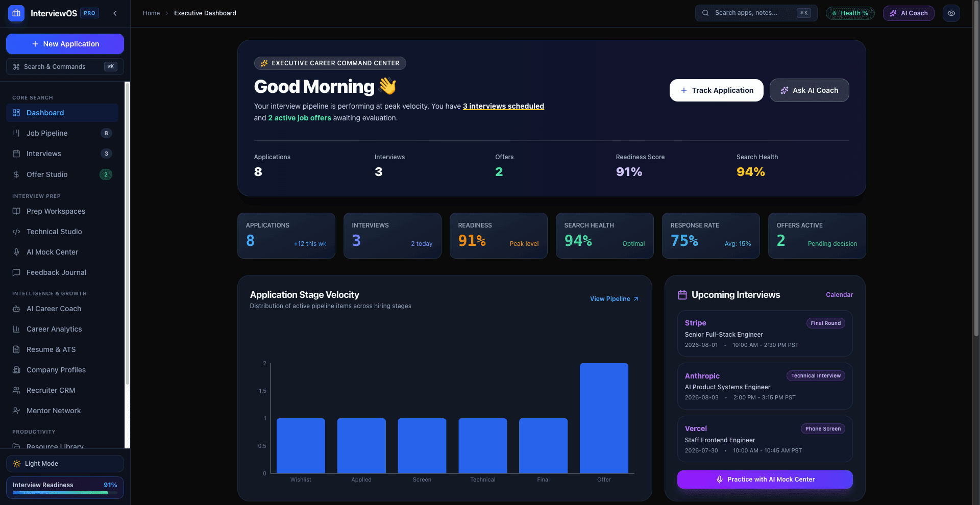
Task: Open the Vercel interview card
Action: coord(765,439)
